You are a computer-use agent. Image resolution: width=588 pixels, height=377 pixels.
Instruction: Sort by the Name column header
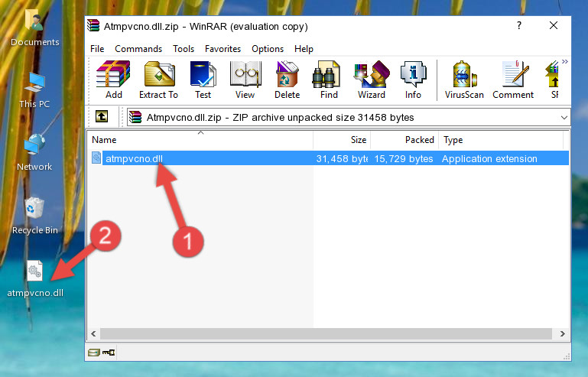pyautogui.click(x=200, y=140)
